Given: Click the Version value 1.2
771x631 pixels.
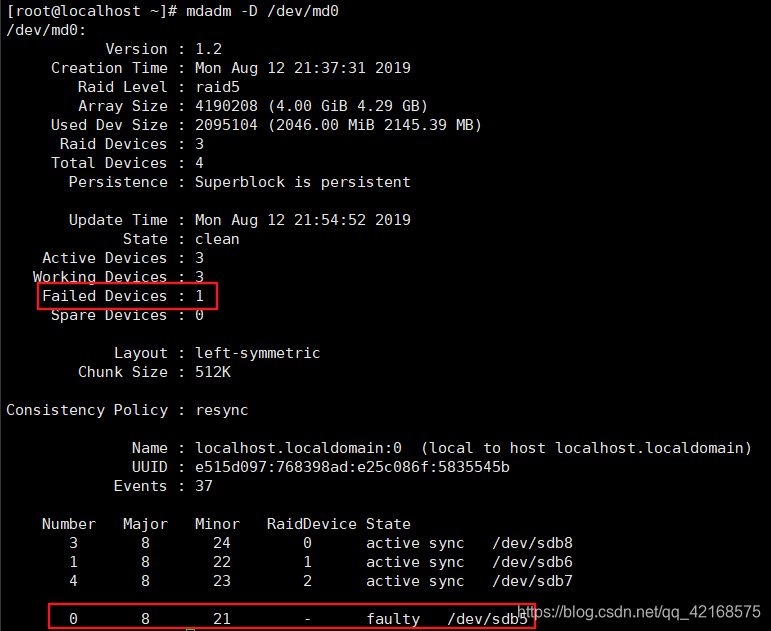Looking at the screenshot, I should pyautogui.click(x=208, y=49).
